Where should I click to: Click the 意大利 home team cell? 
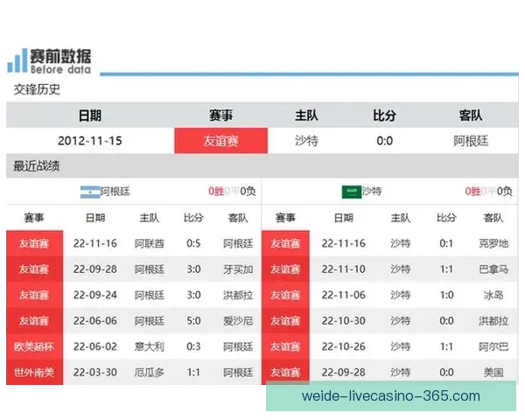tap(150, 346)
